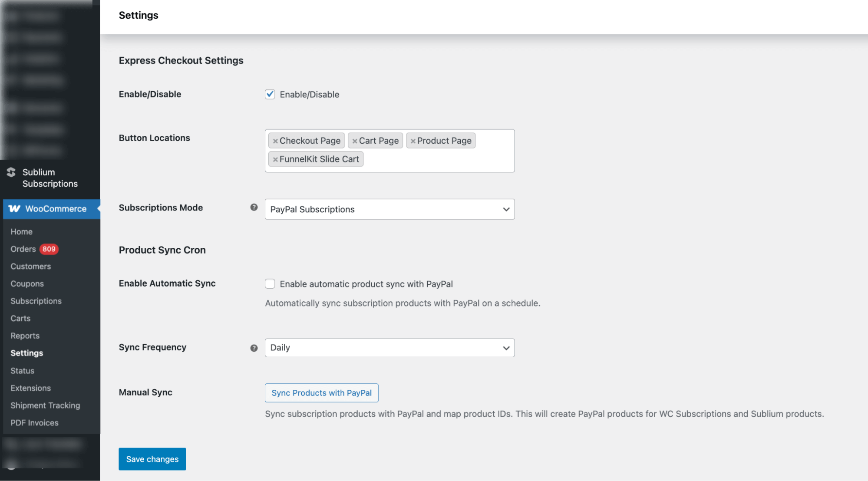
Task: Uncheck the Enable/Disable express checkout checkbox
Action: click(270, 94)
